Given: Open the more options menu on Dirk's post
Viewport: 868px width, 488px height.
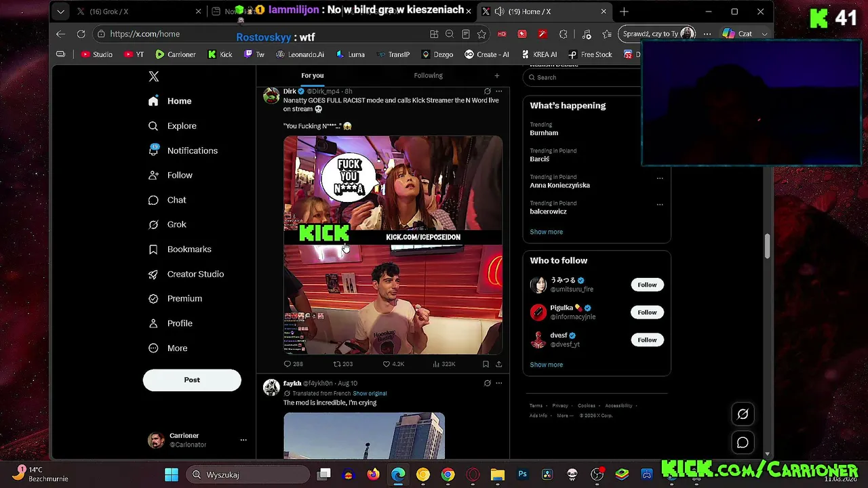Looking at the screenshot, I should 499,91.
